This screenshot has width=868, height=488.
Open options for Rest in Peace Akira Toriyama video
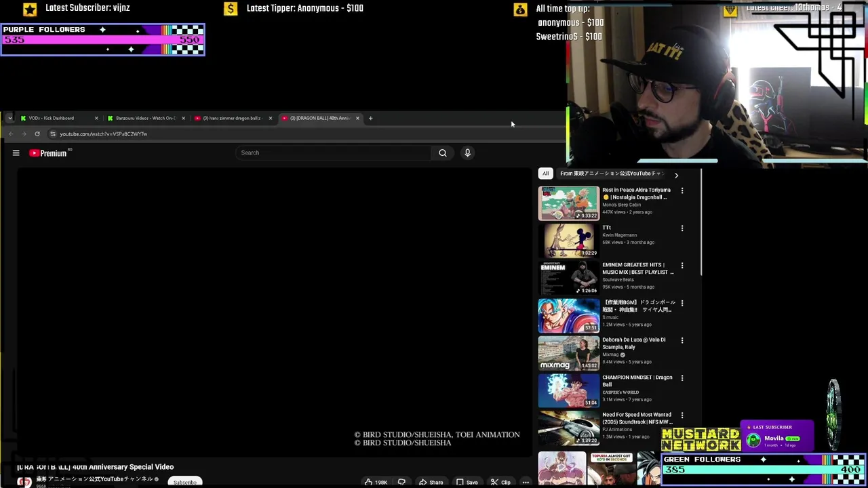682,191
